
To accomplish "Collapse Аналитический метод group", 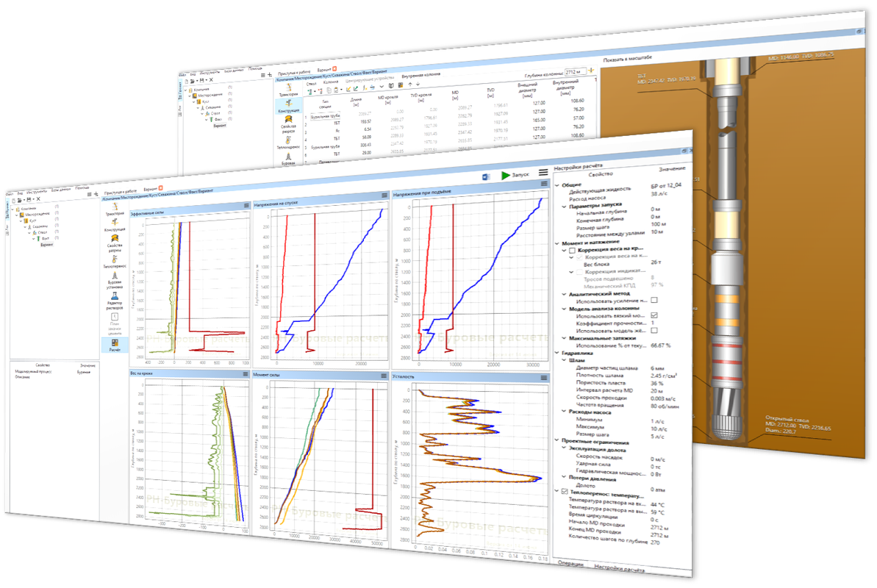I will pos(564,294).
